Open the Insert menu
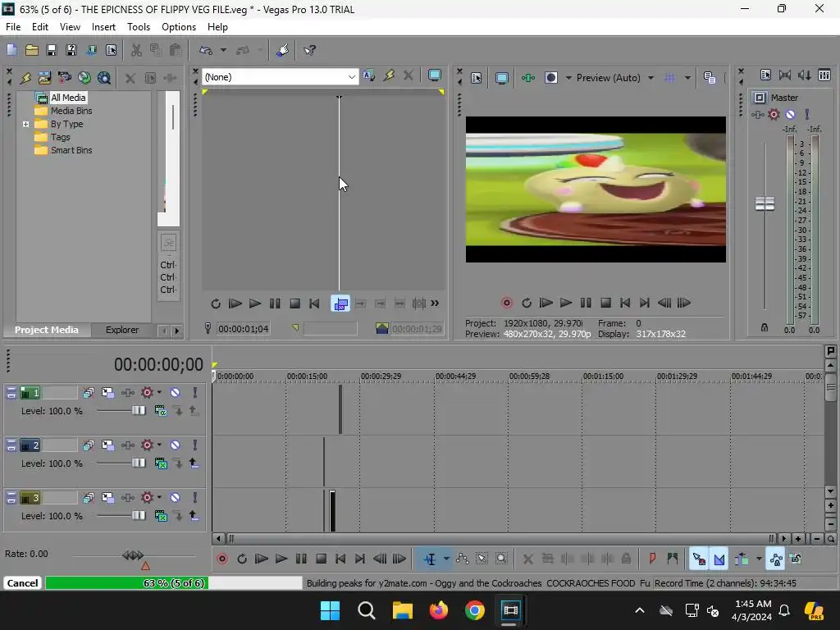 103,27
